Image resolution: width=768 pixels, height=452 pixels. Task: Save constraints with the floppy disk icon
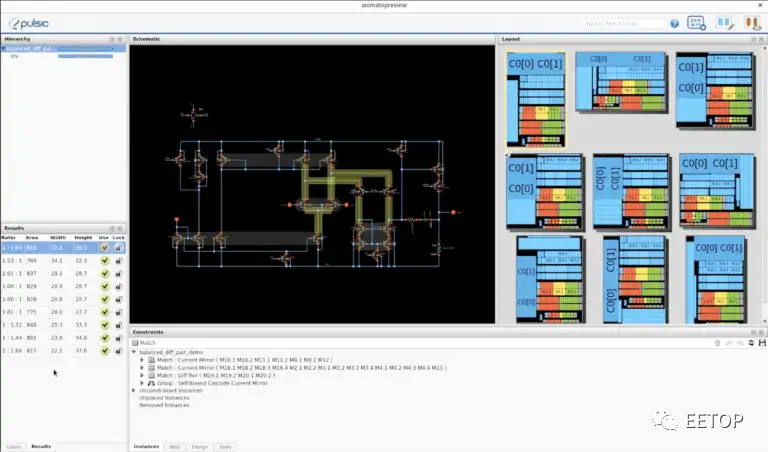pos(762,343)
